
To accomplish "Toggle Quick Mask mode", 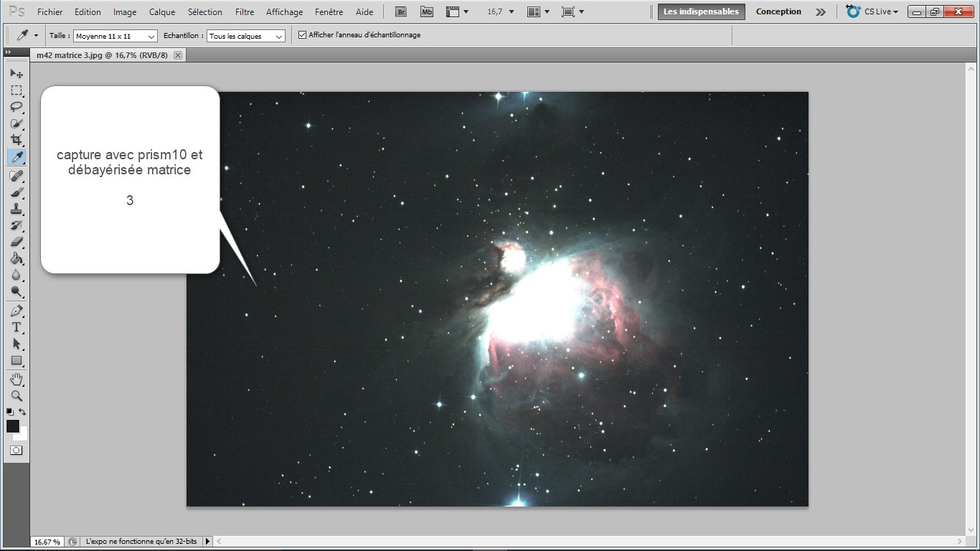I will (16, 451).
